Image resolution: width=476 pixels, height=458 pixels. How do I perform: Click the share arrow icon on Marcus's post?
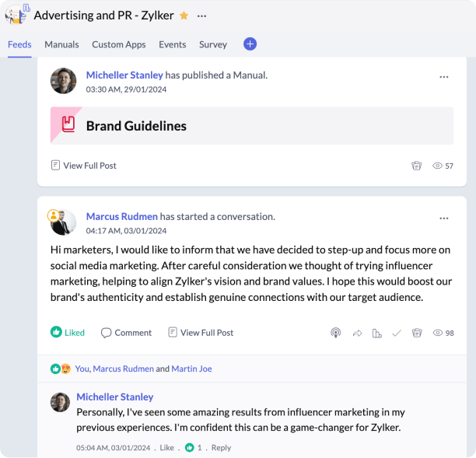coord(358,333)
